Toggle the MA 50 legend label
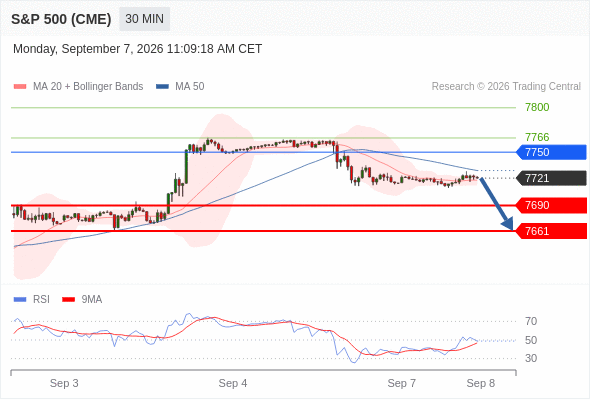Viewport: 590px width, 400px height. pyautogui.click(x=190, y=87)
